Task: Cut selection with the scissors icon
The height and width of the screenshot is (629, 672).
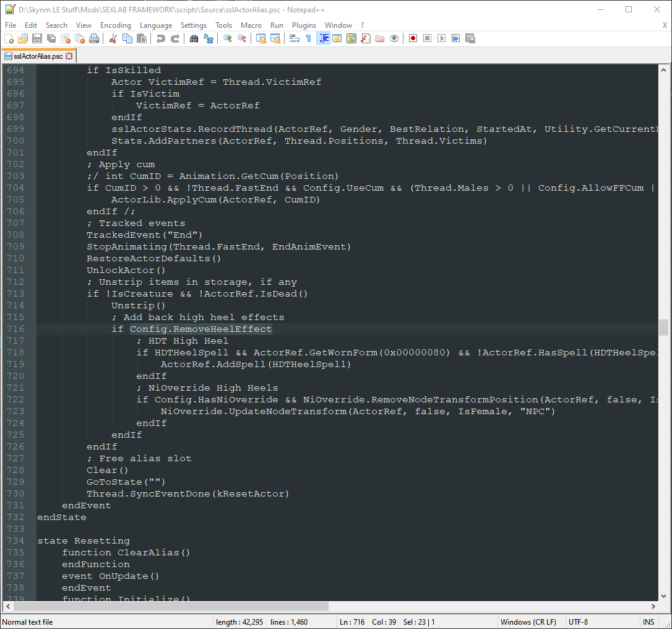Action: click(113, 38)
